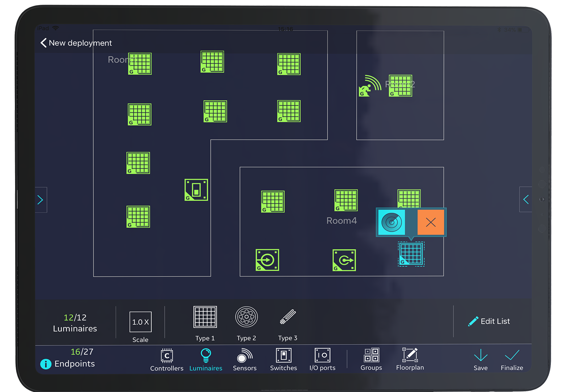Select the top-middle luminaire in Room 1
Screen dimensions: 569x392
pos(212,62)
